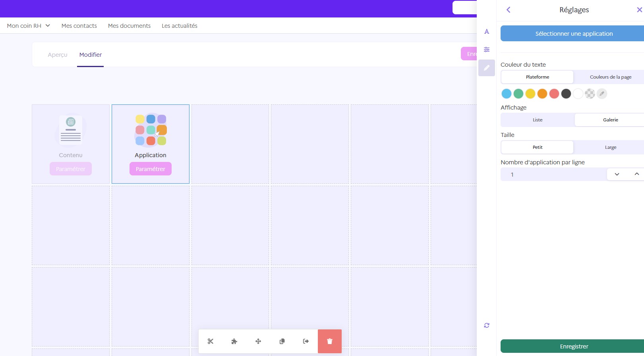Delete widget with red trash icon
Viewport: 644px width, 356px height.
coord(330,341)
